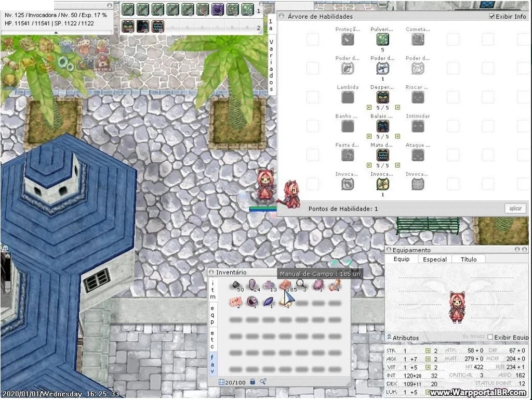The width and height of the screenshot is (532, 400).
Task: Select the Poder d... skill with bunny icon
Action: 418,69
